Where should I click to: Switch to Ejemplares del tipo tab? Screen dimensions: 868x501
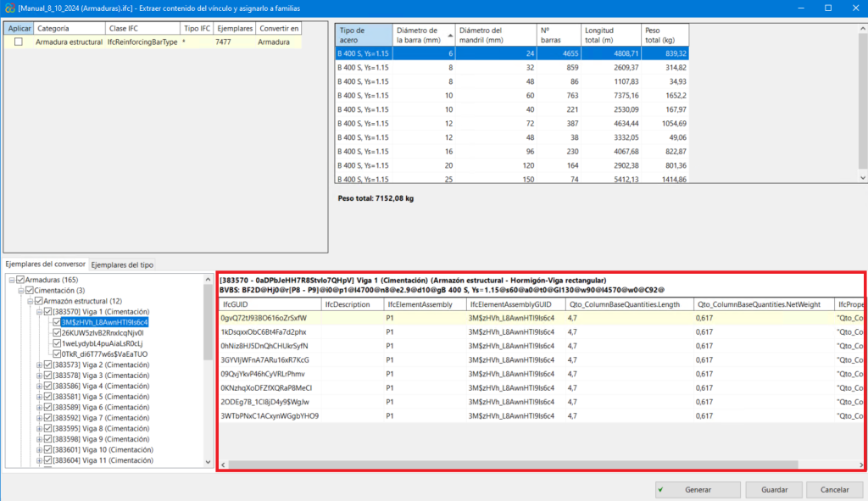(x=122, y=264)
